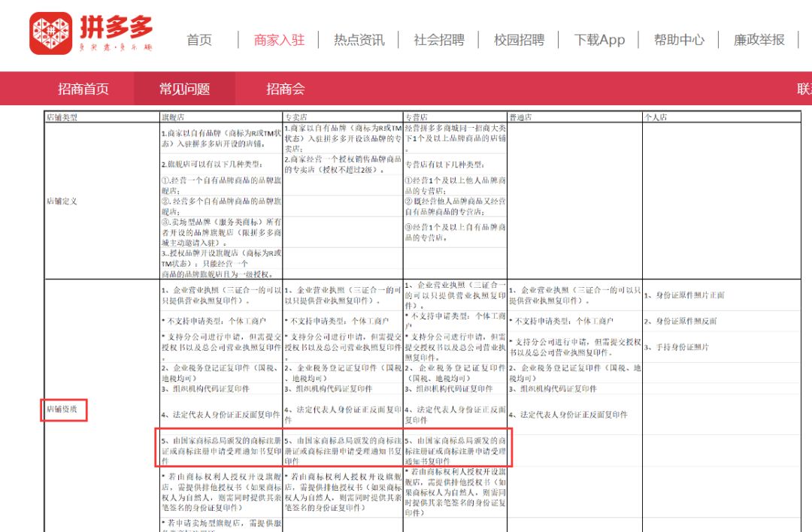This screenshot has height=532, width=812.
Task: Click '①.经营一个自有品牌商品的品牌旗舰店' cell
Action: (x=221, y=186)
